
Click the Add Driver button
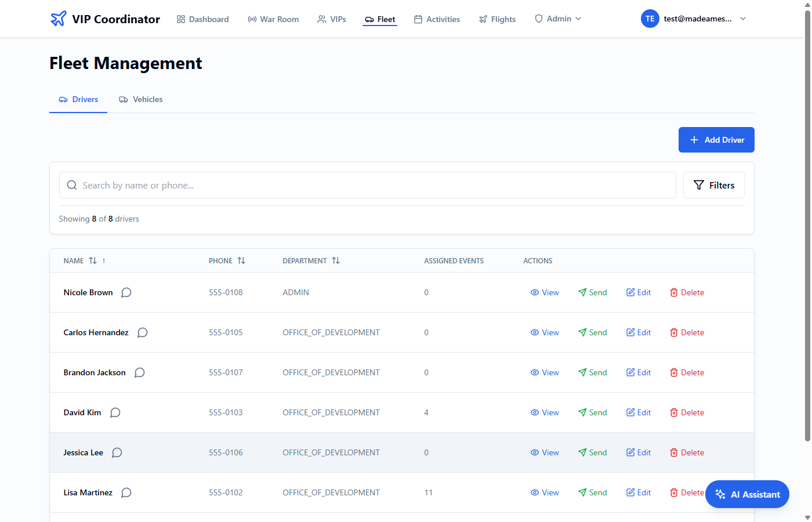[716, 140]
